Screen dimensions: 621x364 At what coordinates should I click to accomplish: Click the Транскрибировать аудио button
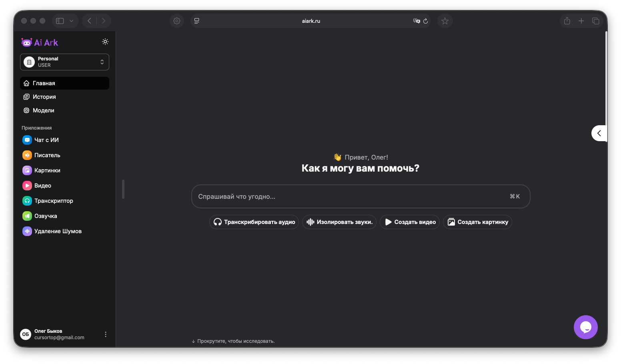(x=254, y=222)
